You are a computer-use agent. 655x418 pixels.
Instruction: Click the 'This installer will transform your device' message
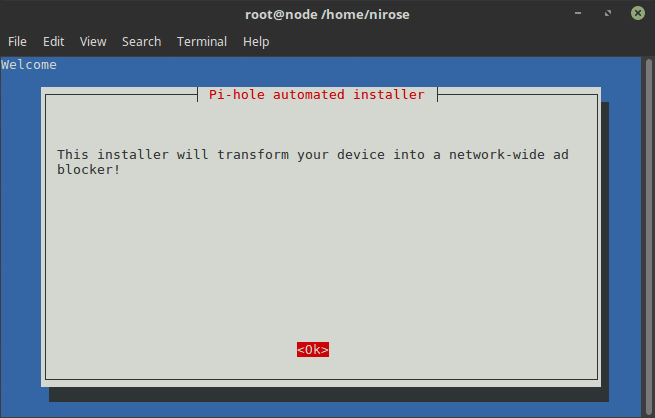pos(313,162)
